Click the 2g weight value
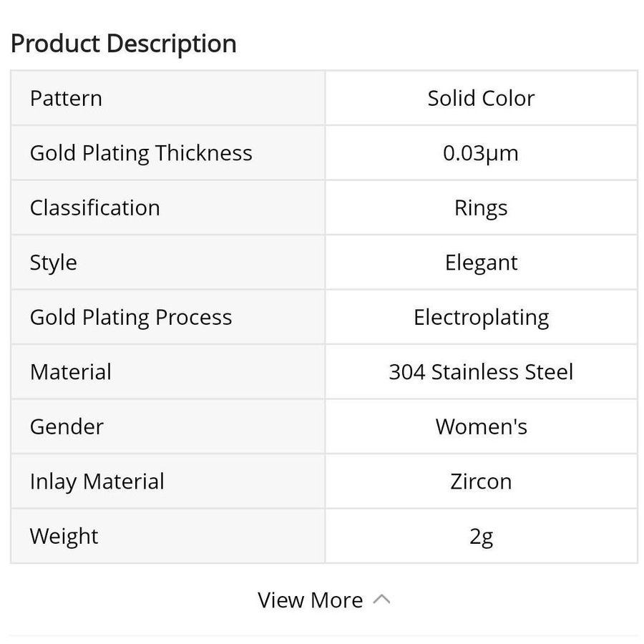The image size is (644, 644). [481, 536]
